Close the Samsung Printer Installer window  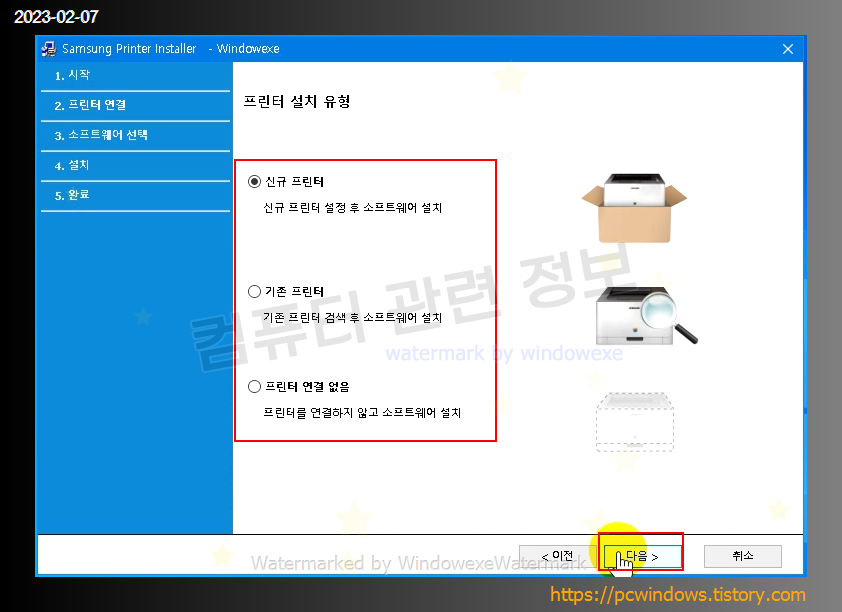788,49
